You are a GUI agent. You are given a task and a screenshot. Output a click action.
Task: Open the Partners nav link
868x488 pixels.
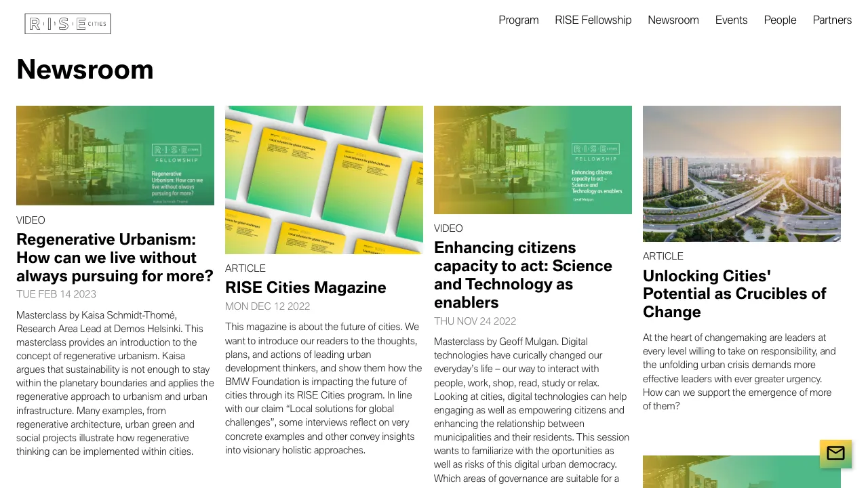(832, 20)
